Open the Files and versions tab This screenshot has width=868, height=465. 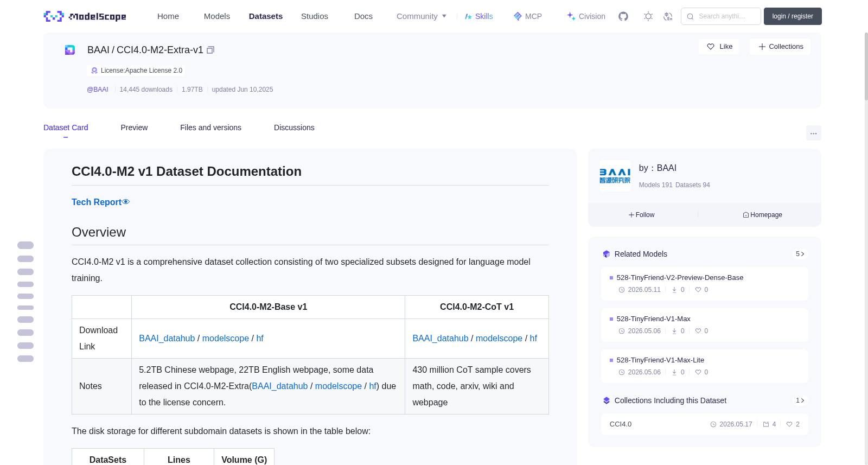210,128
